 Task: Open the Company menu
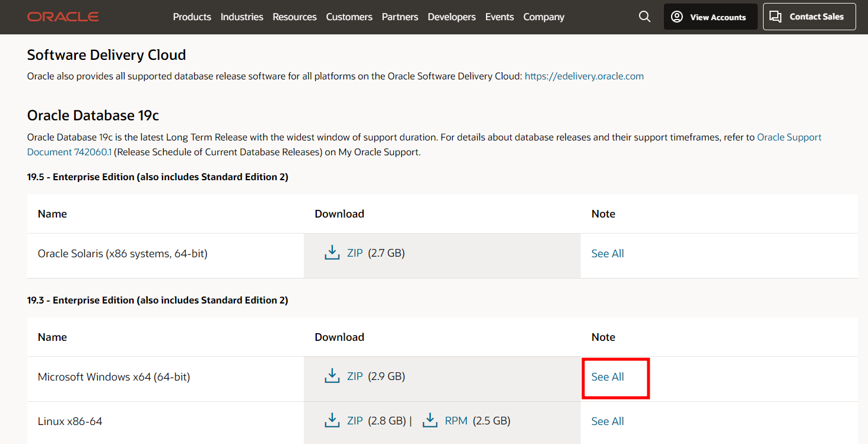(x=544, y=17)
